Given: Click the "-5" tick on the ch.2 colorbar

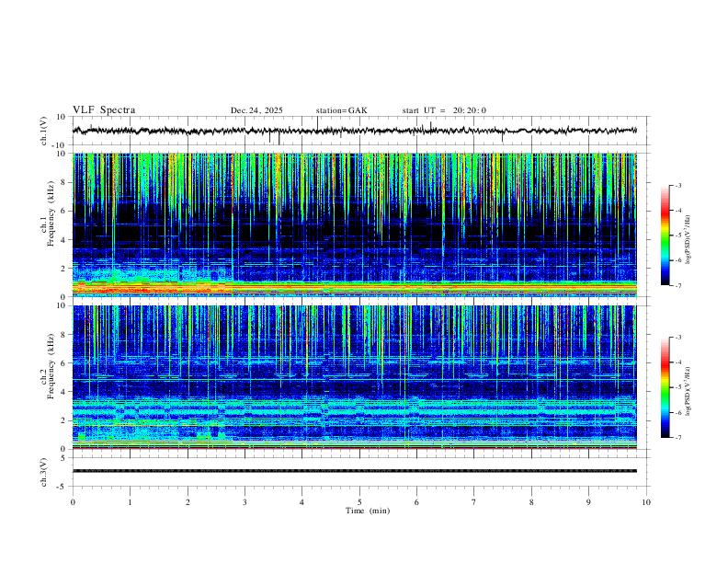Looking at the screenshot, I should (677, 387).
